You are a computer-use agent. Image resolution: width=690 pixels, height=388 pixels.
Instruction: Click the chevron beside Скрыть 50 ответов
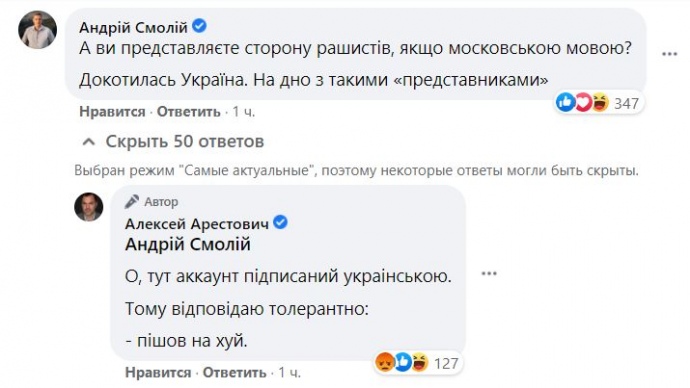tap(89, 142)
